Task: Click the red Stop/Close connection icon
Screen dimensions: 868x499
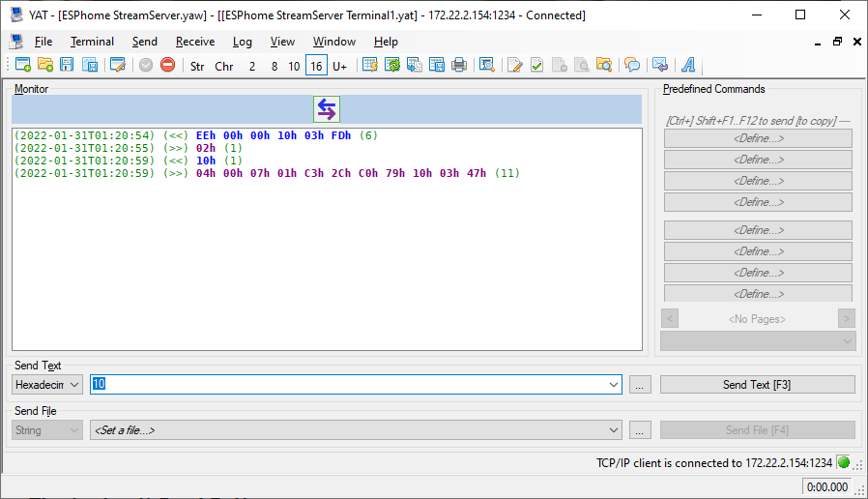Action: [x=168, y=66]
